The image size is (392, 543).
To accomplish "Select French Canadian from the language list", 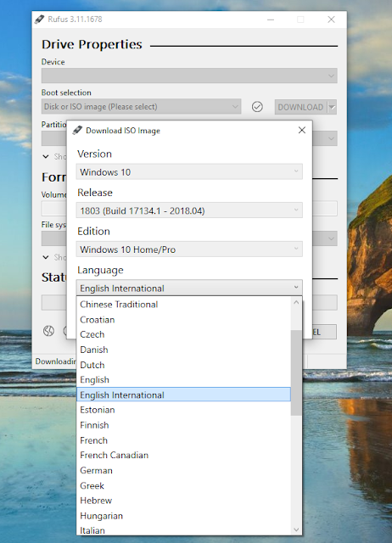I will point(183,456).
